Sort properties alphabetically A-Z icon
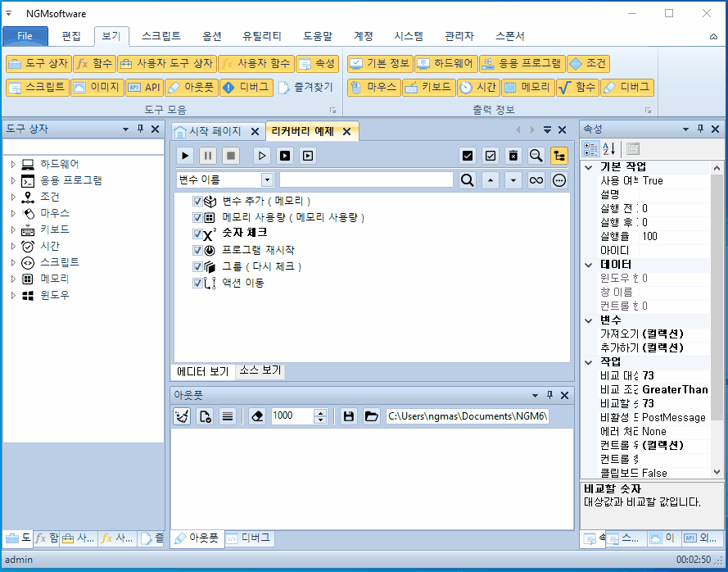This screenshot has height=572, width=728. tap(608, 149)
